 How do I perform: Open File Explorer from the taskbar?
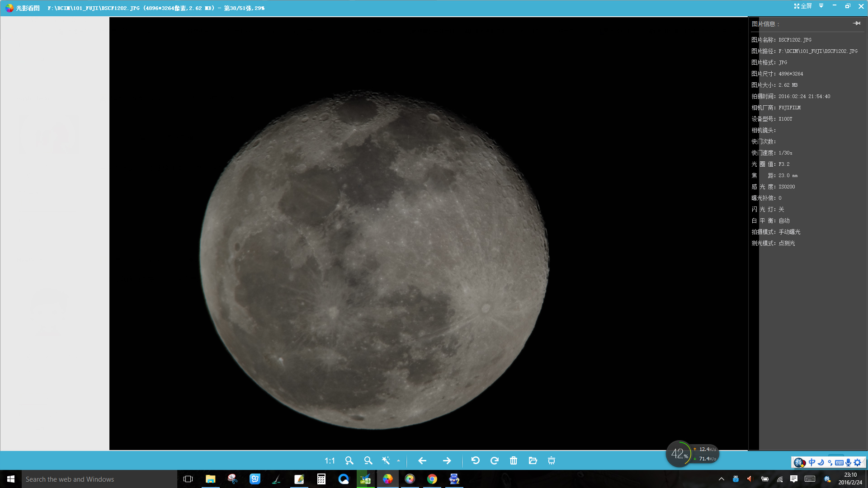coord(210,479)
